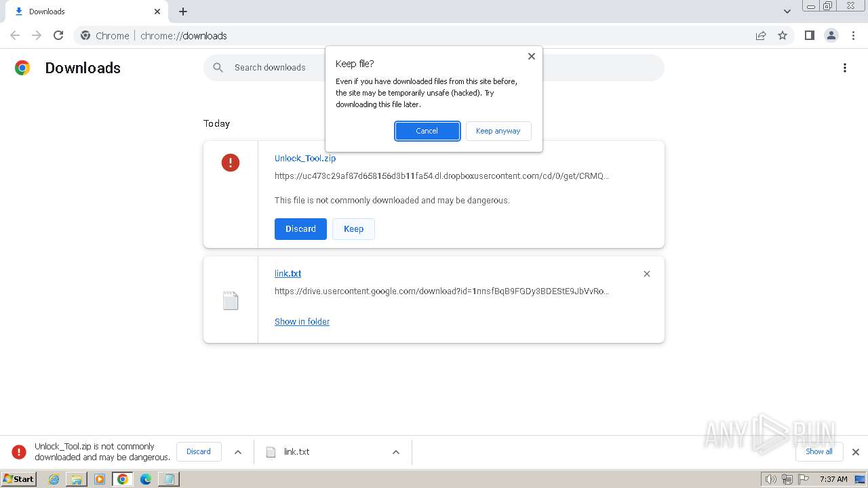Click Show all downloads button

(x=819, y=451)
